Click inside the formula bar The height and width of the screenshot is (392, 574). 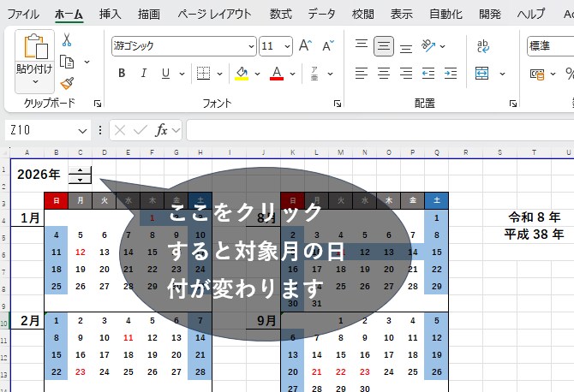[x=380, y=130]
